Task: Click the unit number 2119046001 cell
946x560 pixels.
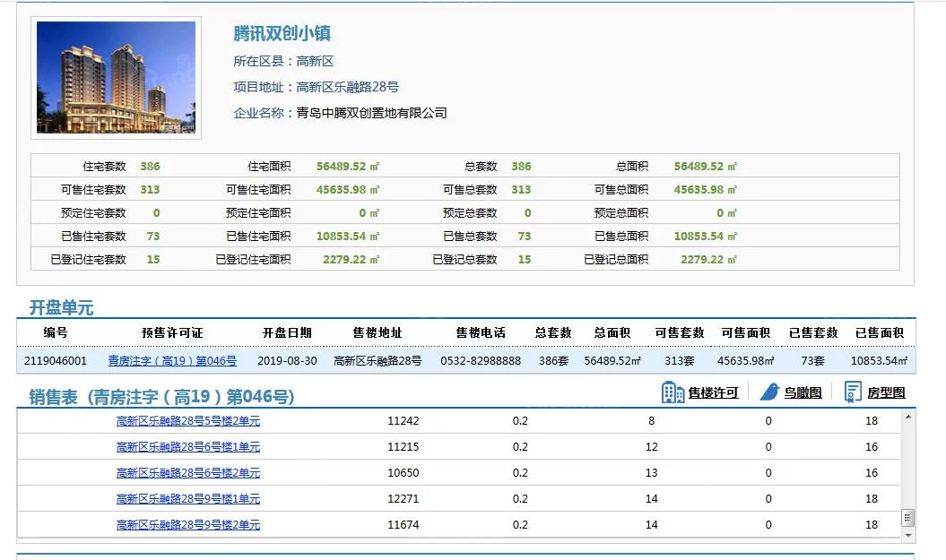Action: click(x=56, y=361)
